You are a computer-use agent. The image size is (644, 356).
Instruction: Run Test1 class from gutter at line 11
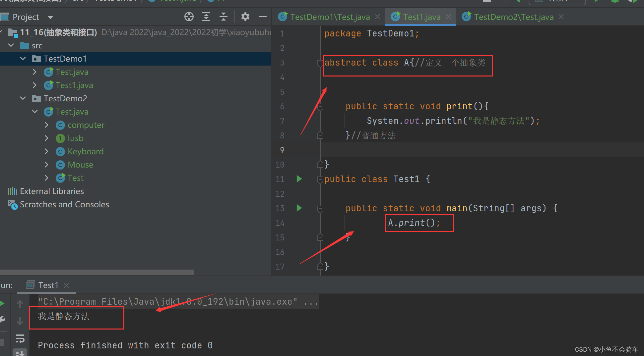299,179
